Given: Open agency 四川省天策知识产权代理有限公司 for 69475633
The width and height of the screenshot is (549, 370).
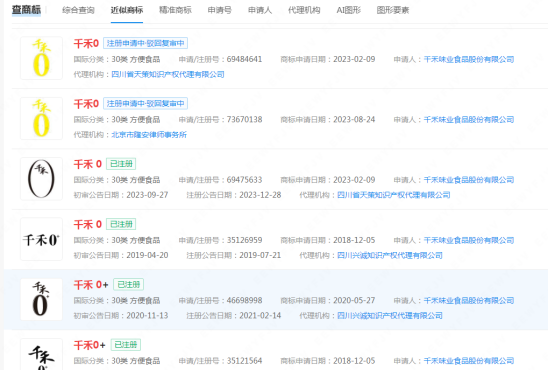Looking at the screenshot, I should [x=394, y=195].
